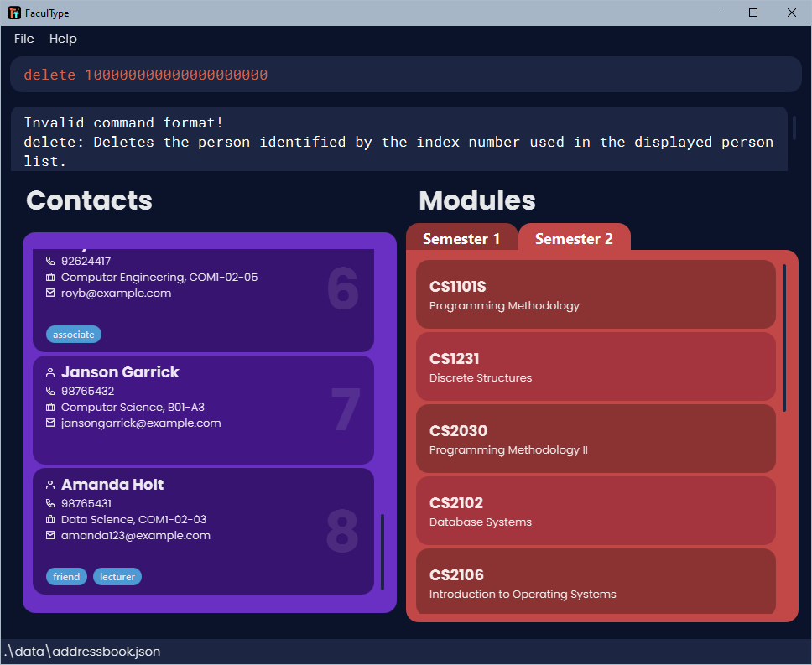Click the Contacts heading
Image resolution: width=812 pixels, height=665 pixels.
tap(89, 200)
